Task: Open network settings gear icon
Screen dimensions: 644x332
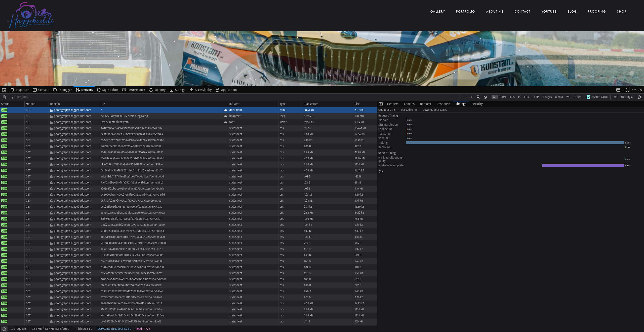Action: (x=640, y=97)
